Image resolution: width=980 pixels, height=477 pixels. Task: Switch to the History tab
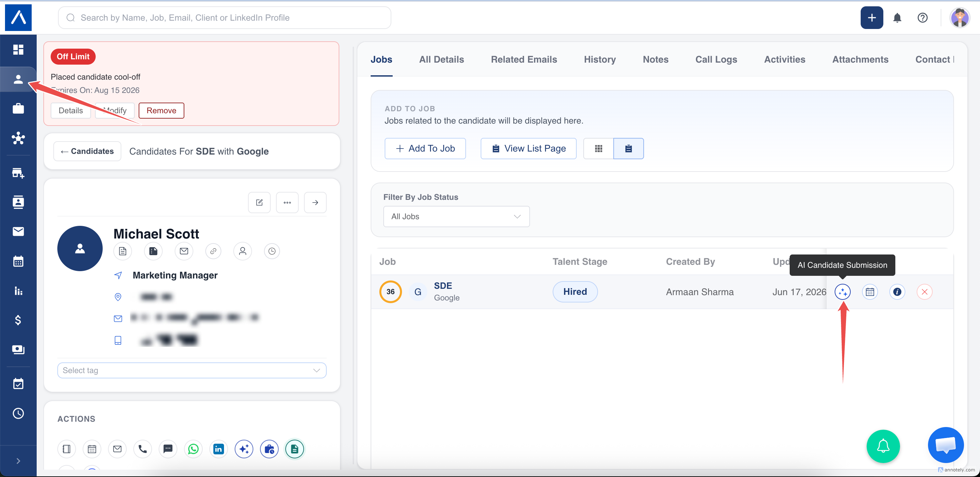point(600,59)
